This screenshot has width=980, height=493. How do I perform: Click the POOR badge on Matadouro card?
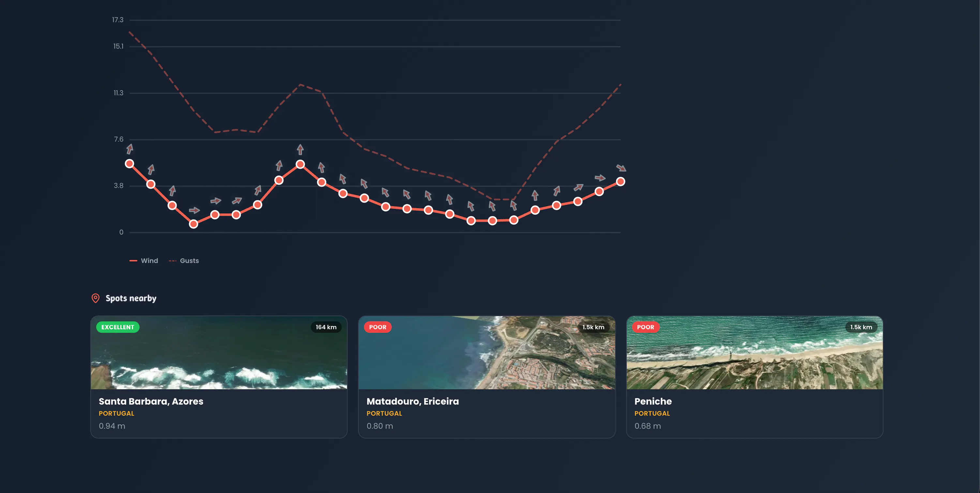pyautogui.click(x=377, y=327)
